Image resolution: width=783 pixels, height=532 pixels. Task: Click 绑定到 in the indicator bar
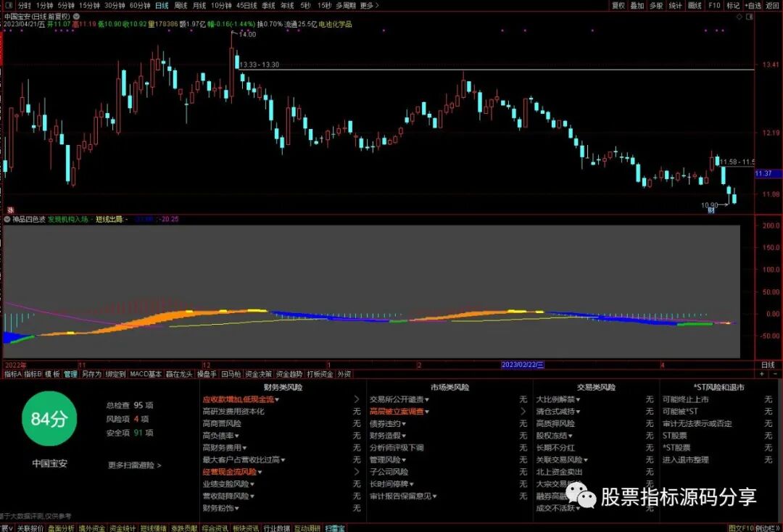tap(115, 374)
